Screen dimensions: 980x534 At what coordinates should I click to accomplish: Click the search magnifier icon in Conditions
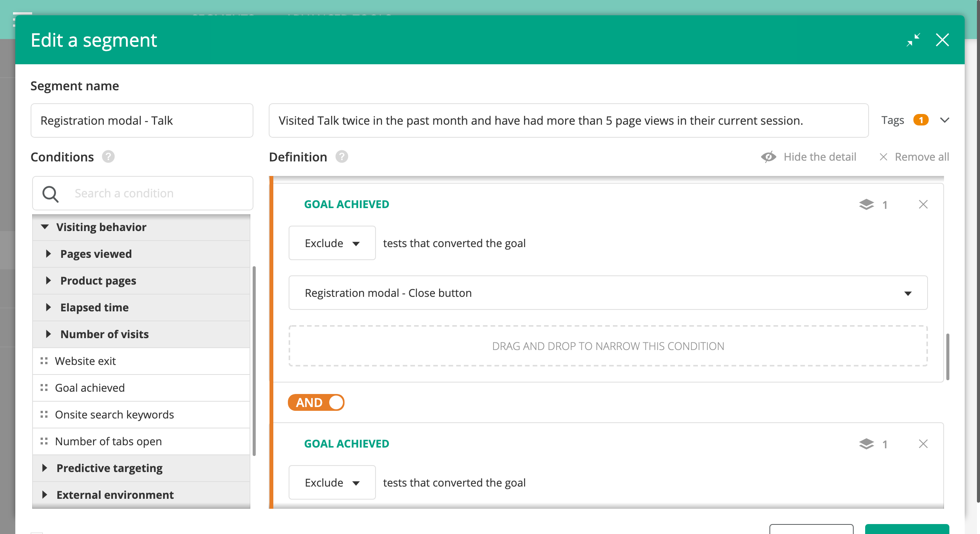(50, 194)
